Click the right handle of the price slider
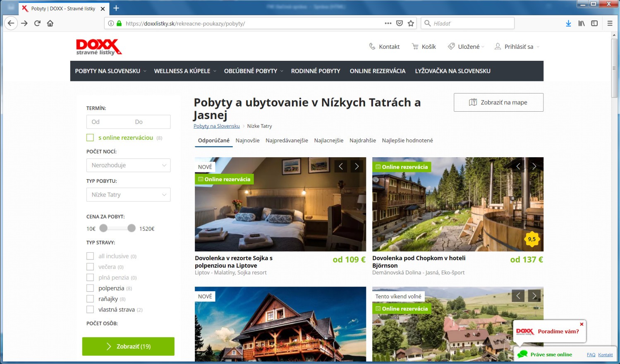 132,228
